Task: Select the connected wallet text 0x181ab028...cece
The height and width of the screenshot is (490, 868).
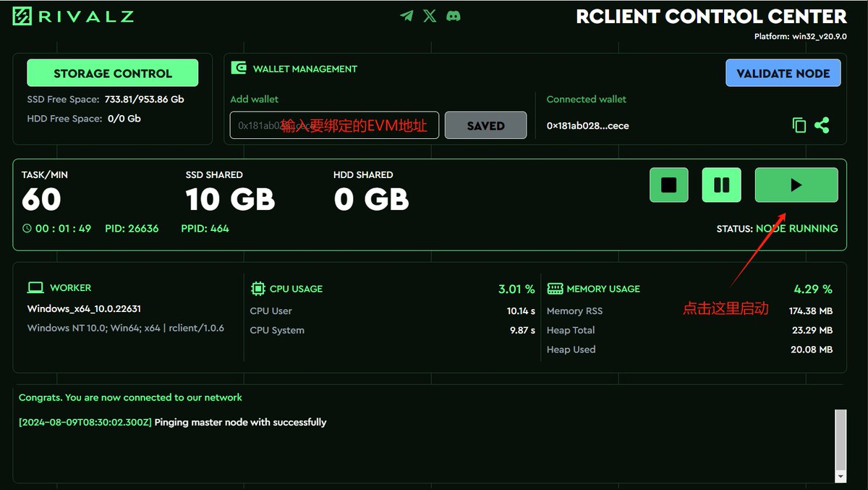Action: click(588, 125)
